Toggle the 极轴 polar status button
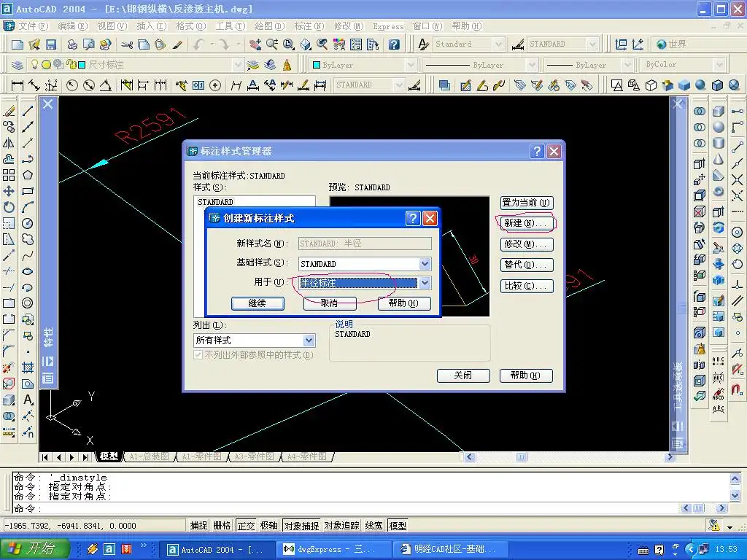Viewport: 747px width, 560px height. pyautogui.click(x=268, y=526)
